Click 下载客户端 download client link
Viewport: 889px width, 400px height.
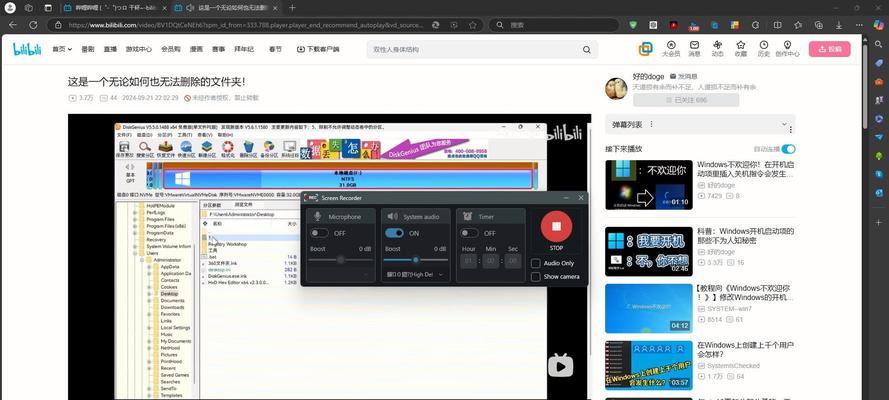(x=318, y=49)
